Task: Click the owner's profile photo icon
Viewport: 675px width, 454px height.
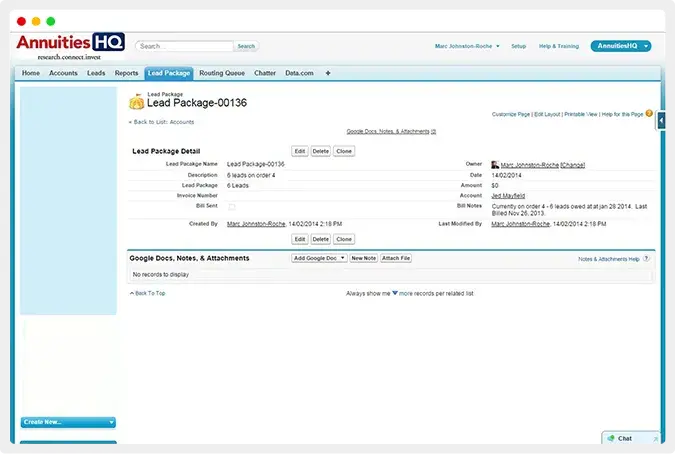Action: click(x=495, y=164)
